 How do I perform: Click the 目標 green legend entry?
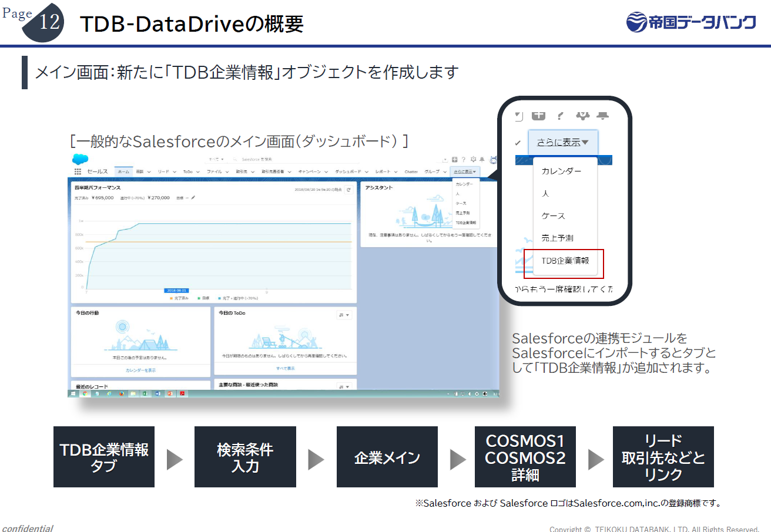203,298
